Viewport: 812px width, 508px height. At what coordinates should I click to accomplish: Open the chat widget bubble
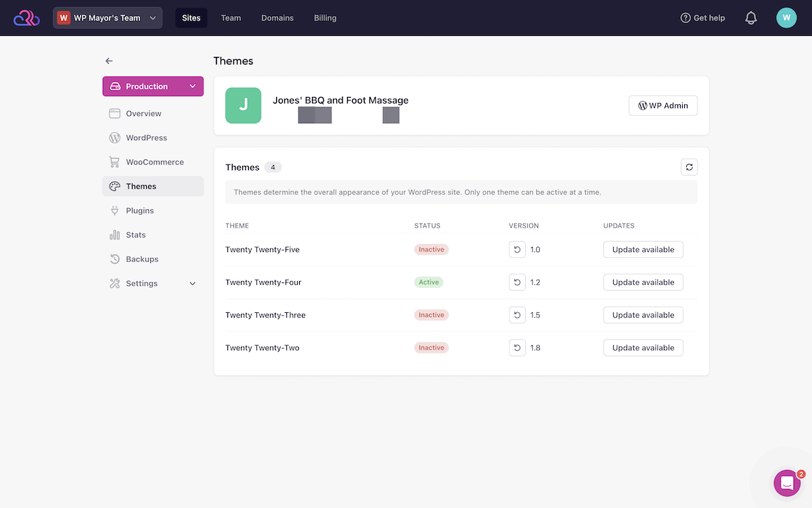(x=787, y=483)
